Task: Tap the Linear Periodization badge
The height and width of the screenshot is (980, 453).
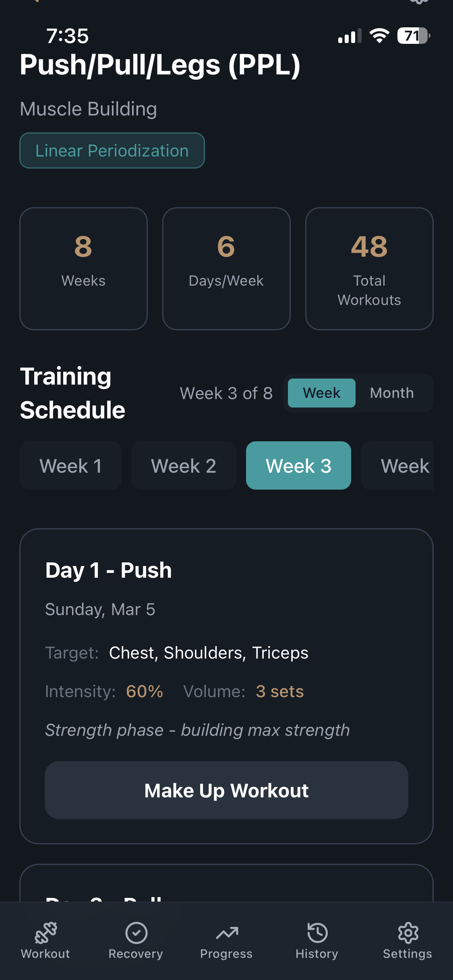Action: coord(112,150)
